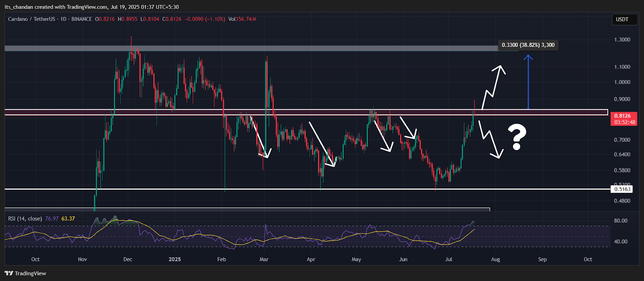Click the BINANCE exchange label
Screen dimensions: 644x281
[x=82, y=19]
